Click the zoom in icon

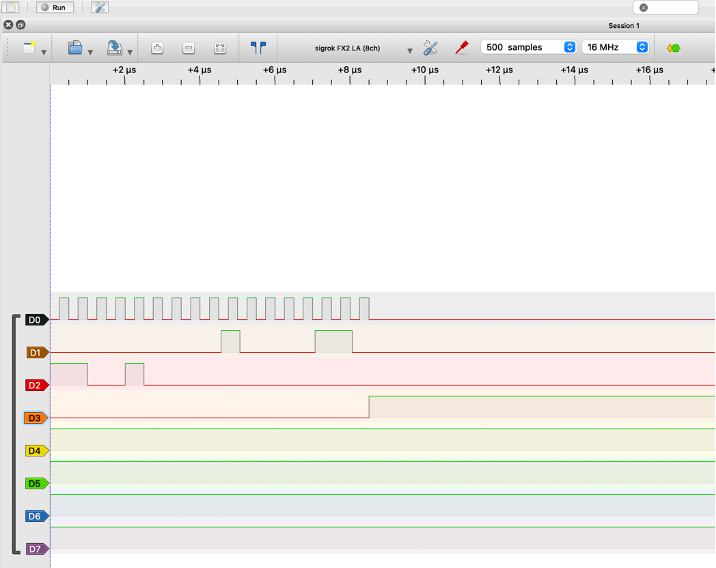(157, 47)
